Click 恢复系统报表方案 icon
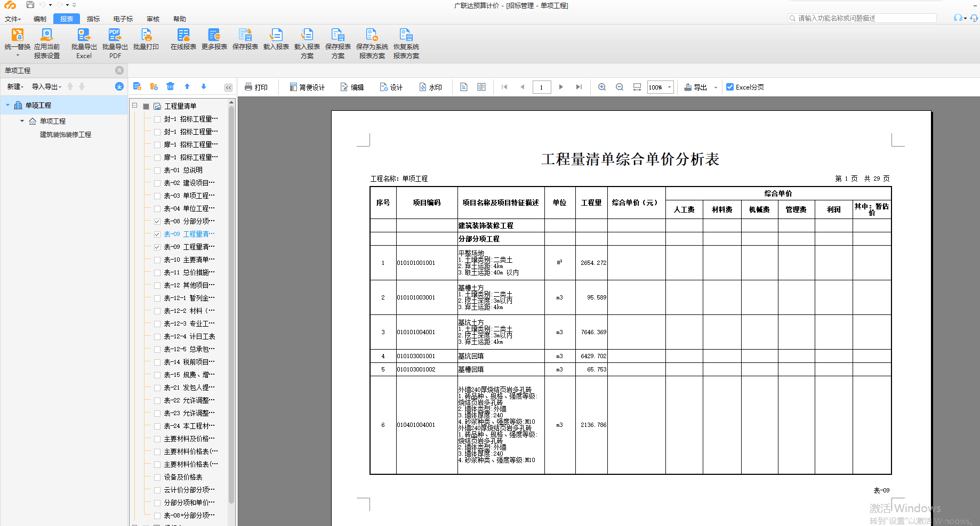The height and width of the screenshot is (526, 980). coord(406,36)
